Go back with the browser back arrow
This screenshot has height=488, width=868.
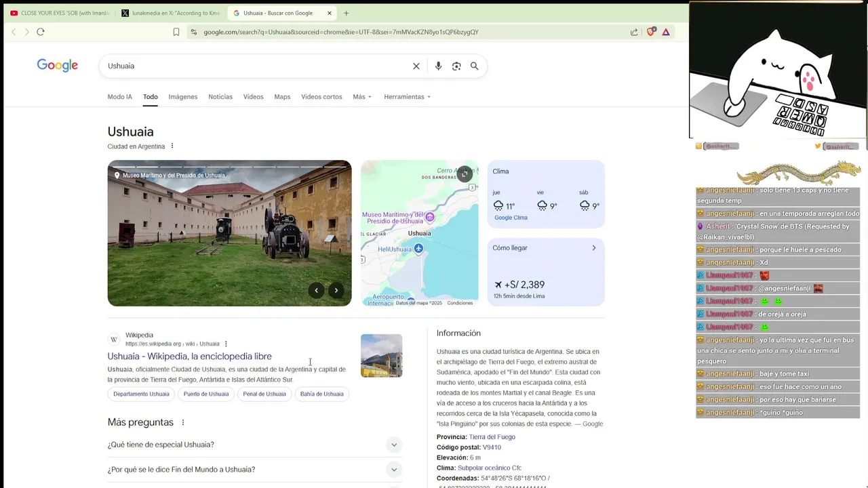pos(14,32)
